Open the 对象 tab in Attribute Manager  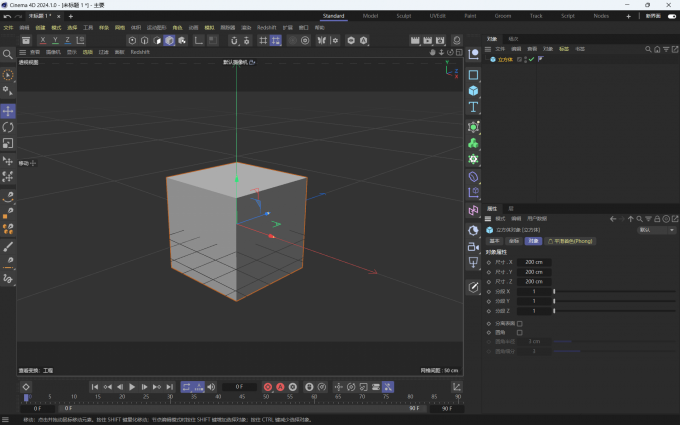pyautogui.click(x=533, y=241)
